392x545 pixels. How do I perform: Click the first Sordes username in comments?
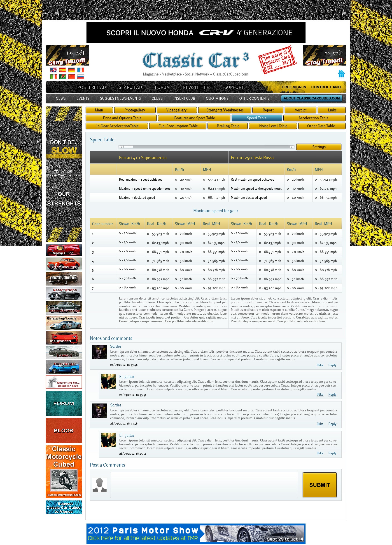(116, 346)
